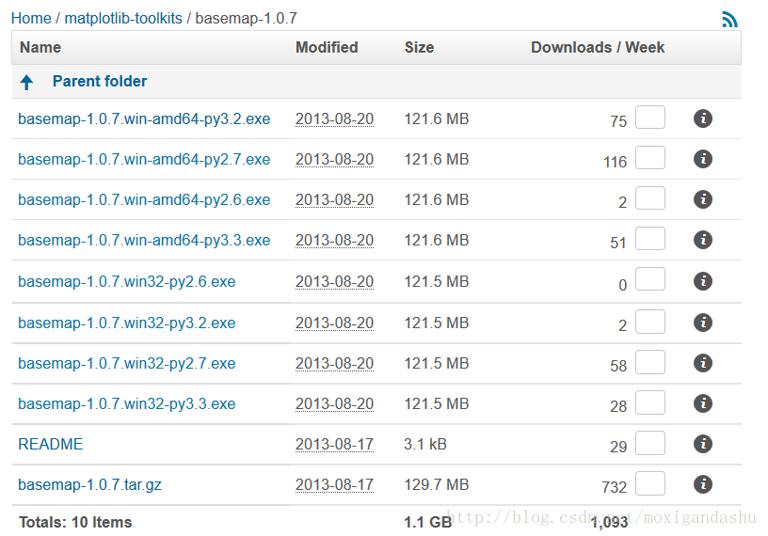
Task: Click download stats box for win-amd64-py3.2.exe
Action: coord(650,117)
